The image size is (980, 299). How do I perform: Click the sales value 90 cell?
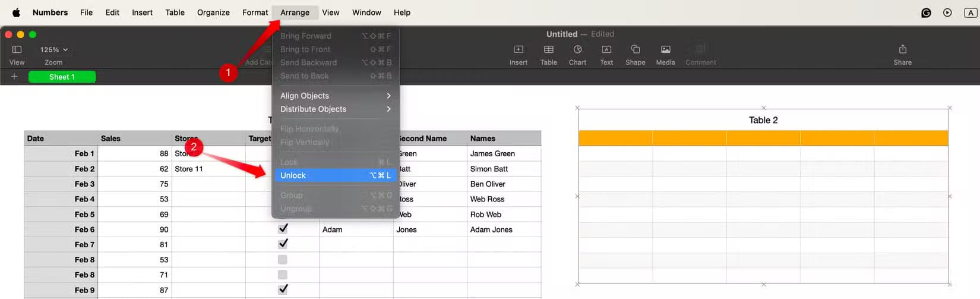point(135,229)
